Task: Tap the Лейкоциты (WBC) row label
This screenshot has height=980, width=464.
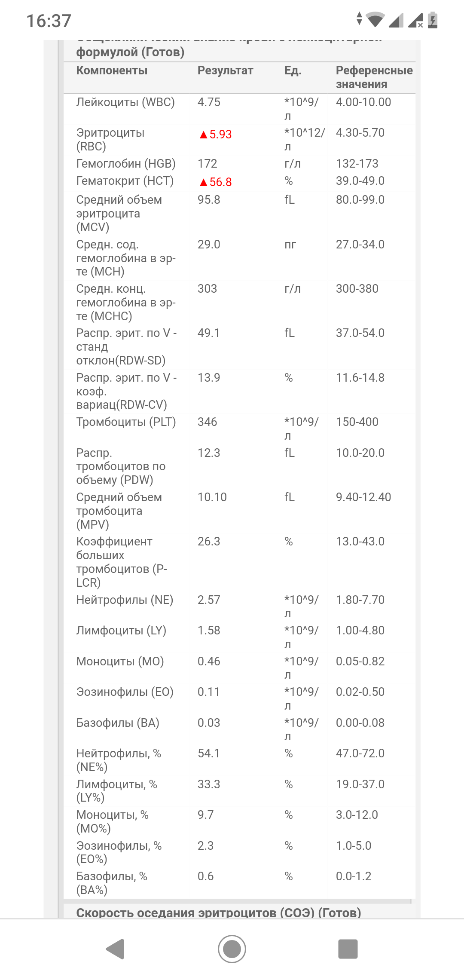Action: click(x=125, y=102)
